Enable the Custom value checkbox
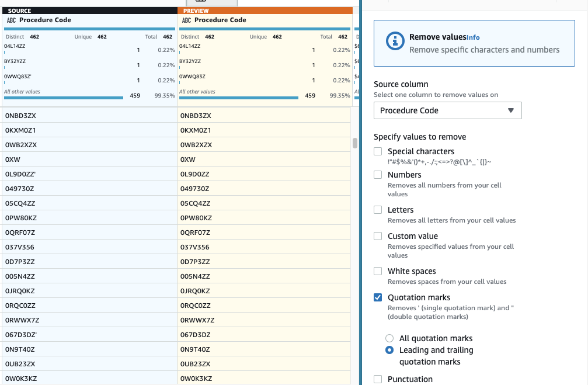 [378, 236]
